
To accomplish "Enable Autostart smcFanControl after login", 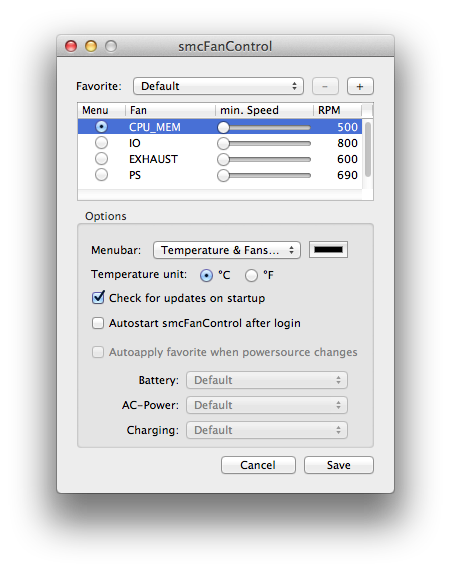I will coord(98,323).
